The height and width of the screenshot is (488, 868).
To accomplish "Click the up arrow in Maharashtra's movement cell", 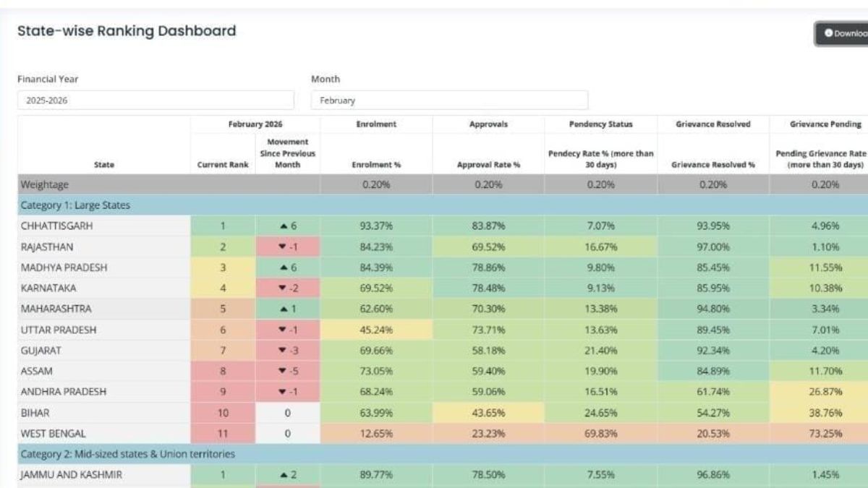I will (x=283, y=309).
